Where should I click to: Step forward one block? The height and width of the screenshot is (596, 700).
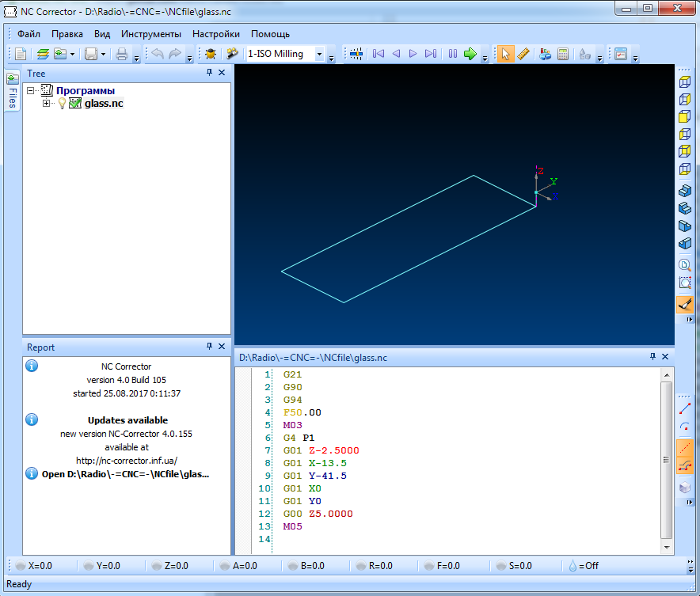point(413,54)
